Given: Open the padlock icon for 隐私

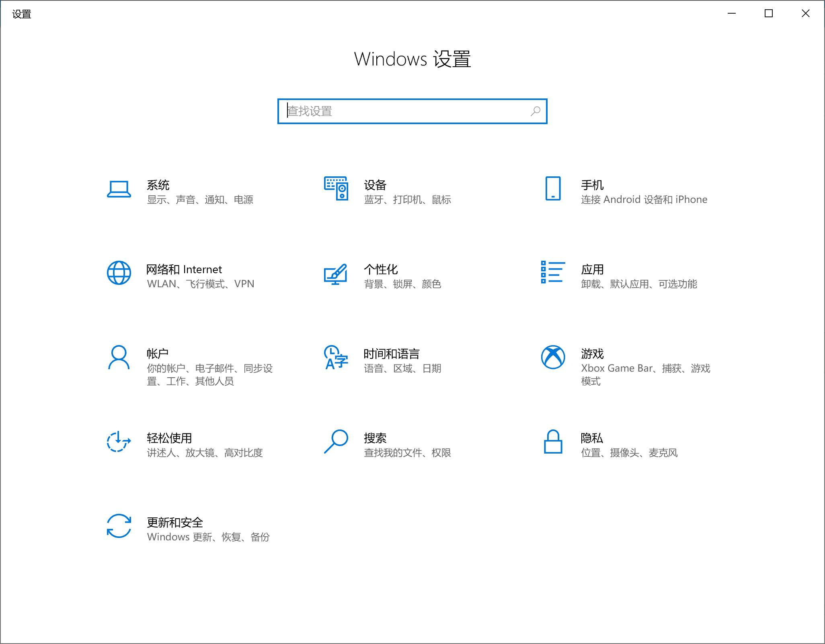Looking at the screenshot, I should tap(553, 442).
